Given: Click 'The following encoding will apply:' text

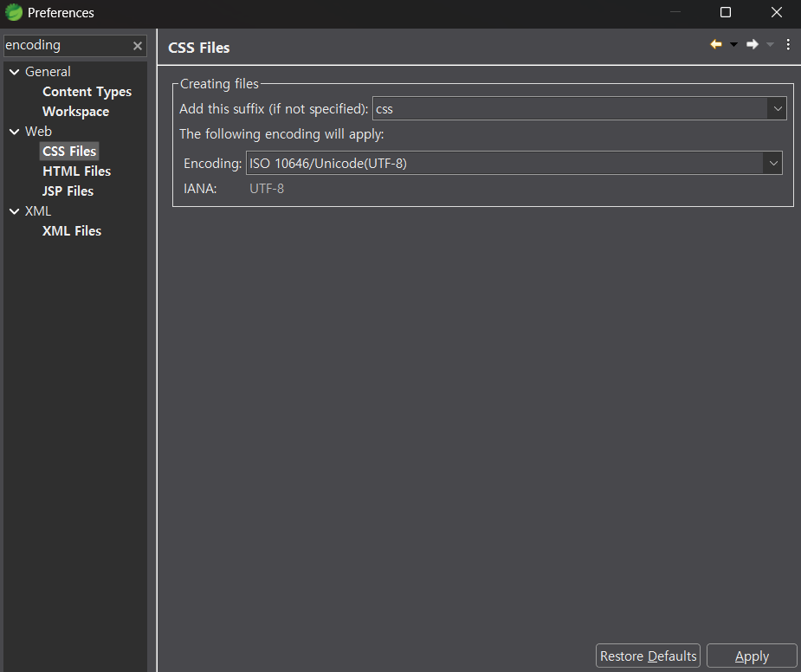Looking at the screenshot, I should click(281, 134).
